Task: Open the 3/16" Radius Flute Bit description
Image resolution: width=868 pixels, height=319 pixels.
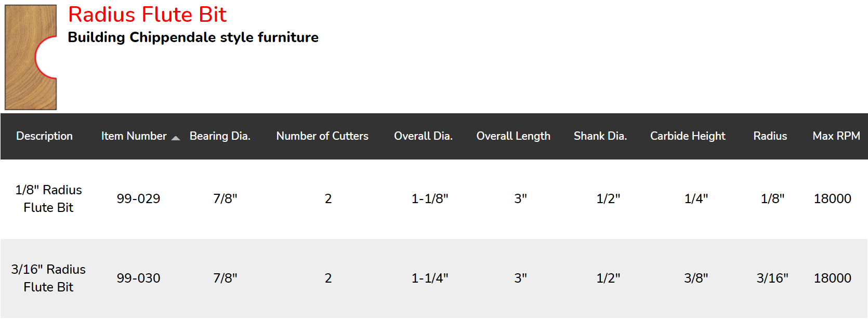Action: (48, 278)
